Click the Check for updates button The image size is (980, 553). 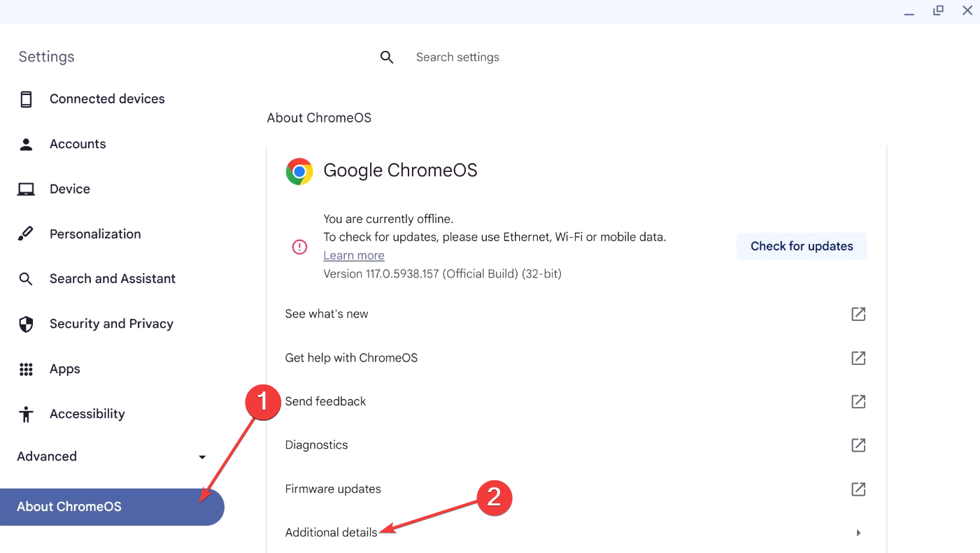(802, 246)
